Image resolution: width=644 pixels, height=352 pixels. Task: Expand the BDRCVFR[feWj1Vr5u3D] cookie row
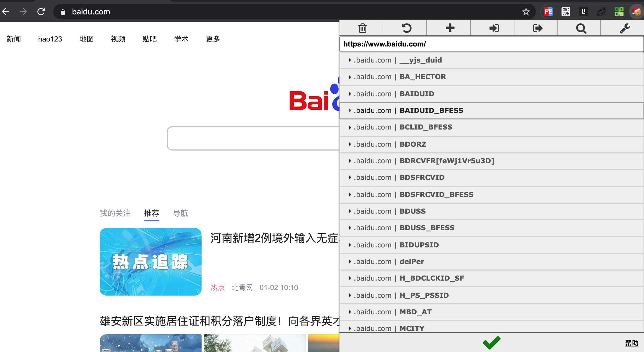coord(491,161)
